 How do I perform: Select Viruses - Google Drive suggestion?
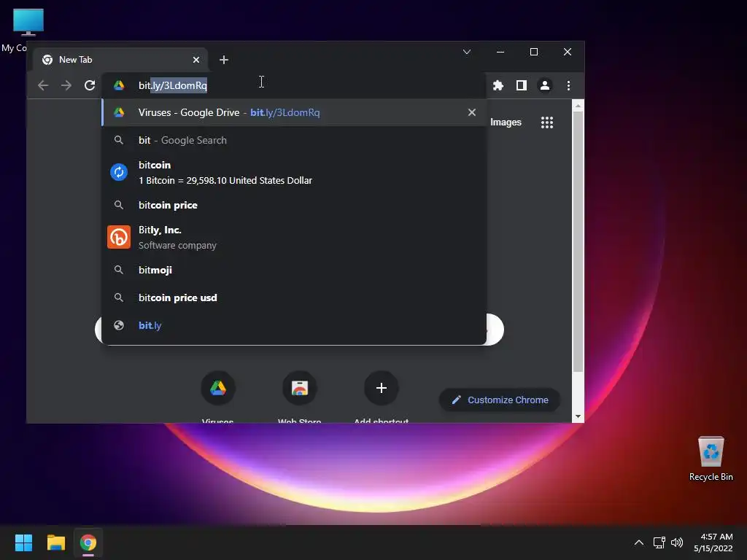(294, 112)
